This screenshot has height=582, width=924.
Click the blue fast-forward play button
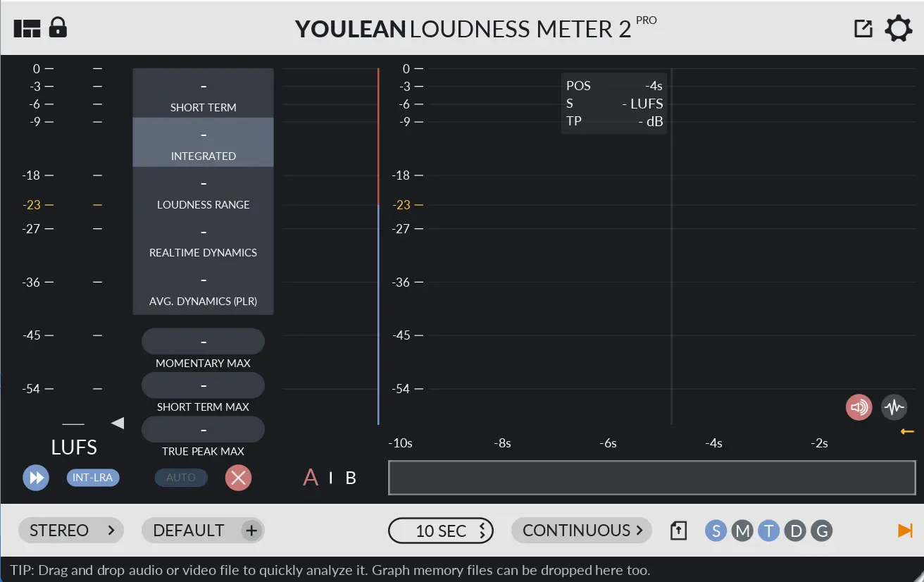35,478
